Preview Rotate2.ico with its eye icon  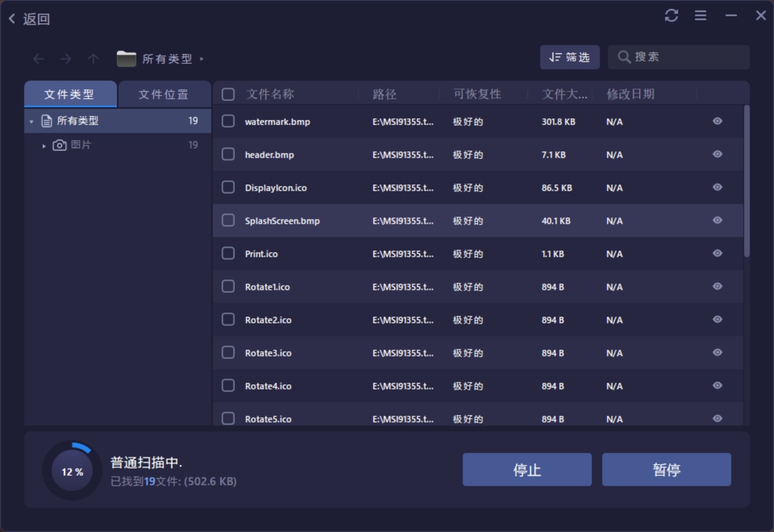[x=717, y=319]
